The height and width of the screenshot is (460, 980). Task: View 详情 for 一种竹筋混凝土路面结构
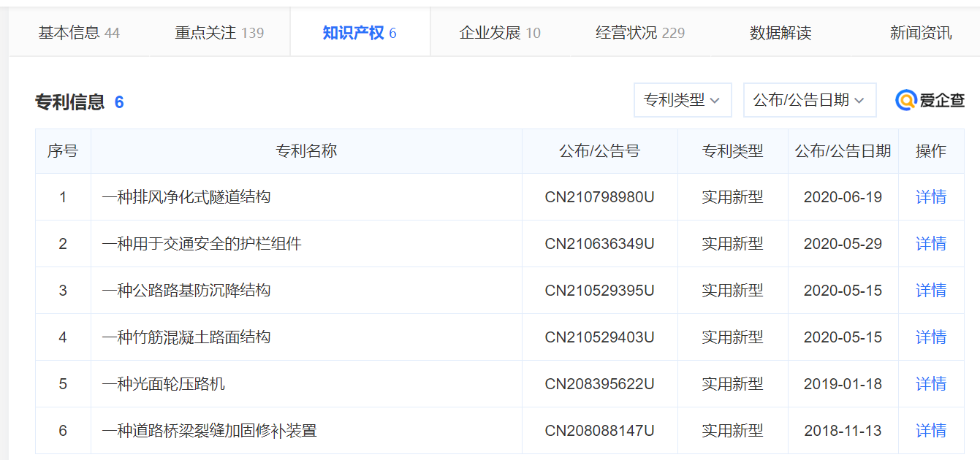pos(930,337)
